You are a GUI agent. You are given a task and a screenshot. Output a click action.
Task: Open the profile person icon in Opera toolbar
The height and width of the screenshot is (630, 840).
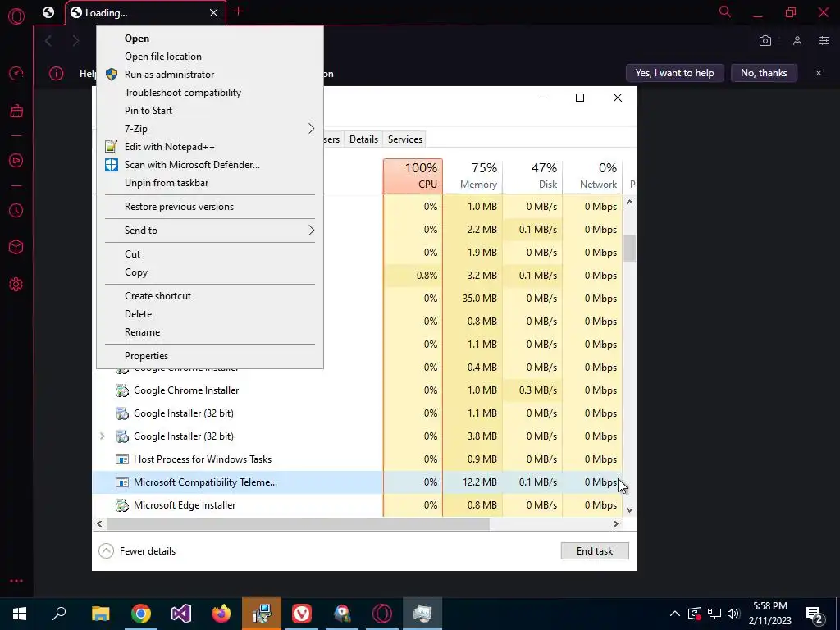(x=797, y=41)
